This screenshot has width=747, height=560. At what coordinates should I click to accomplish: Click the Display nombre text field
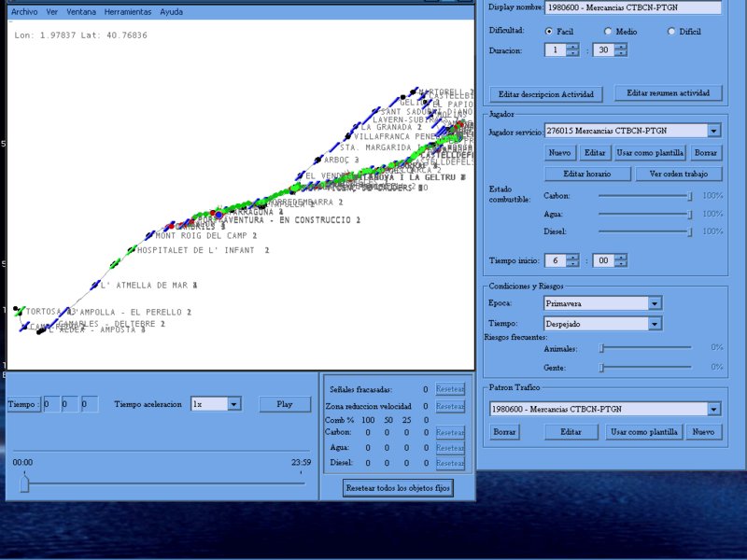pyautogui.click(x=634, y=8)
